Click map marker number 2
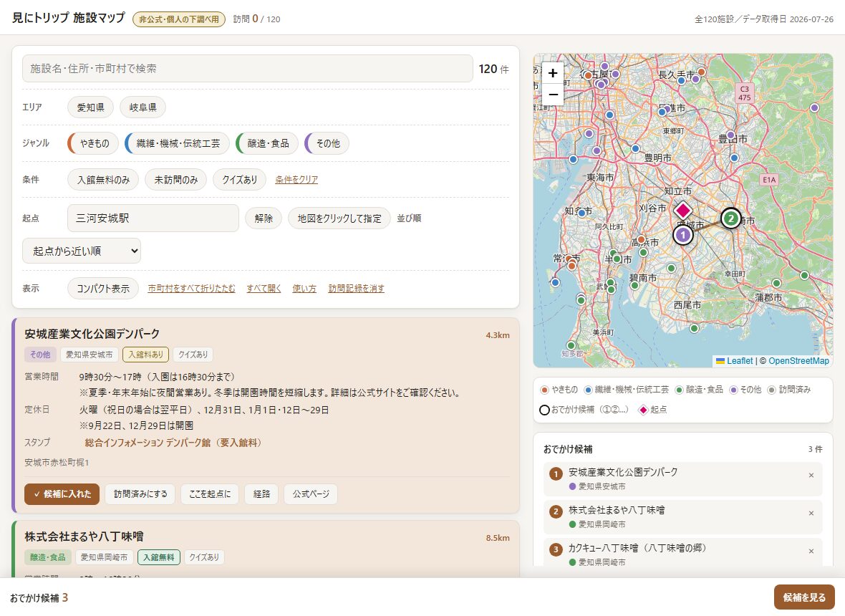 (x=730, y=218)
